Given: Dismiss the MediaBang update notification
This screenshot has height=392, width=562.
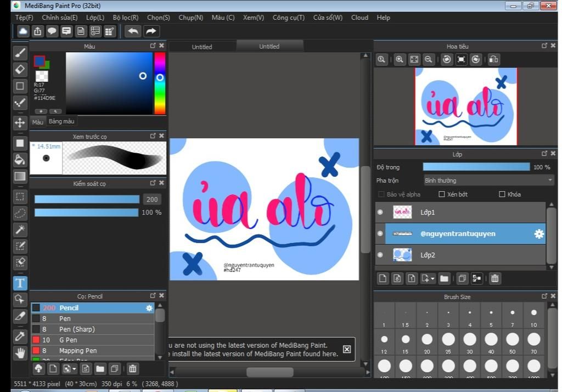Looking at the screenshot, I should pyautogui.click(x=347, y=349).
